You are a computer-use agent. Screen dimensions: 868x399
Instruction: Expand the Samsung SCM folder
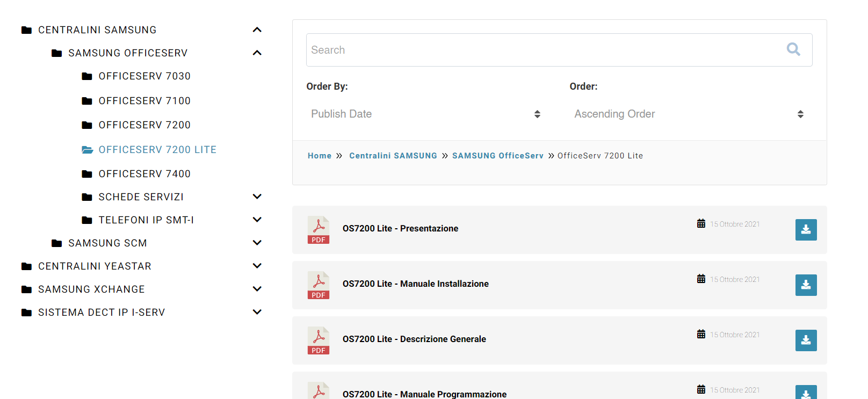pyautogui.click(x=257, y=243)
